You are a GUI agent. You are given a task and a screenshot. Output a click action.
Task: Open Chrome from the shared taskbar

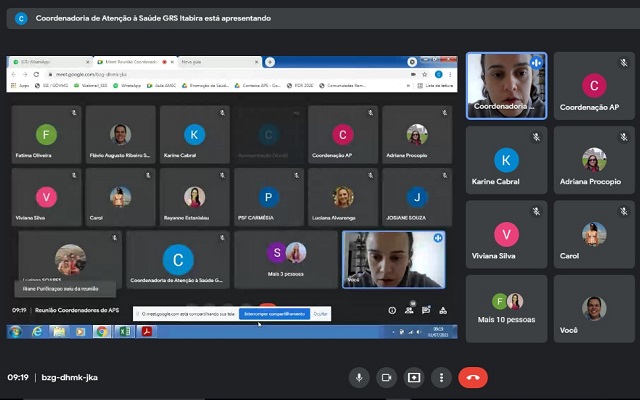102,332
